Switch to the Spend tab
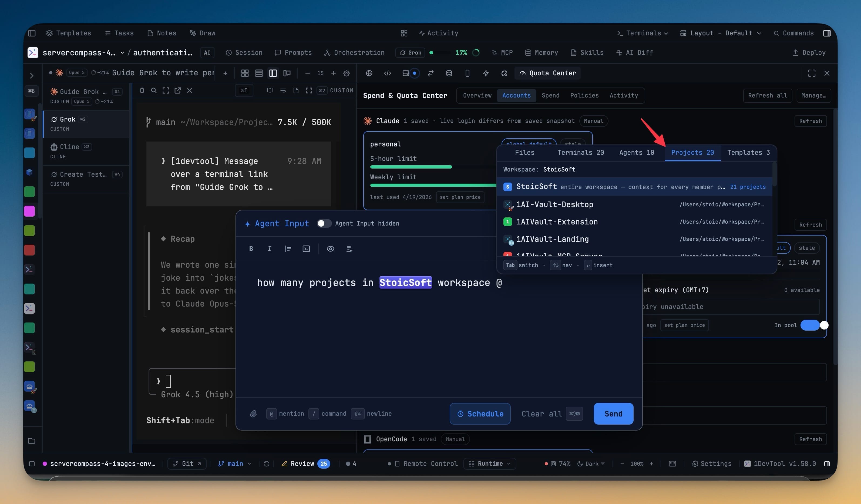Viewport: 861px width, 504px height. (x=550, y=96)
